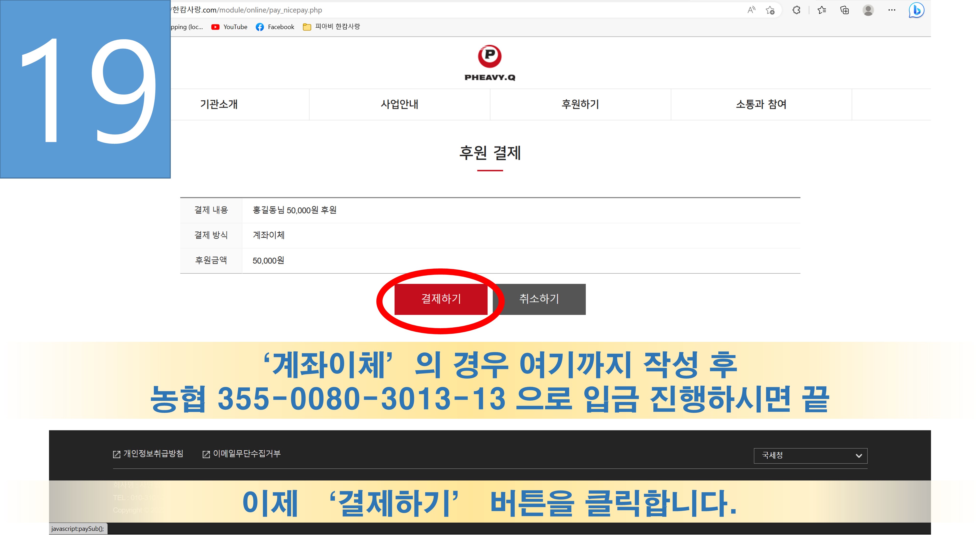Screen dimensions: 980x551
Task: Open the YouTube bookmark
Action: click(x=229, y=27)
